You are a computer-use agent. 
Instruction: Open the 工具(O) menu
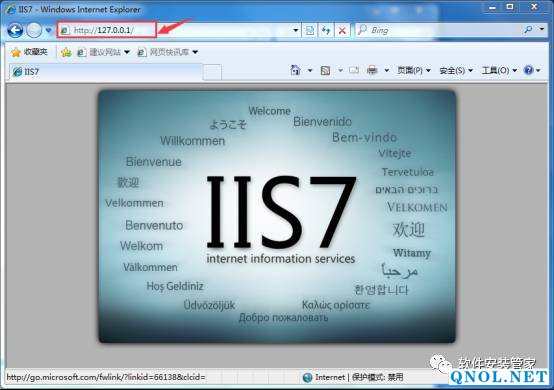tap(499, 71)
